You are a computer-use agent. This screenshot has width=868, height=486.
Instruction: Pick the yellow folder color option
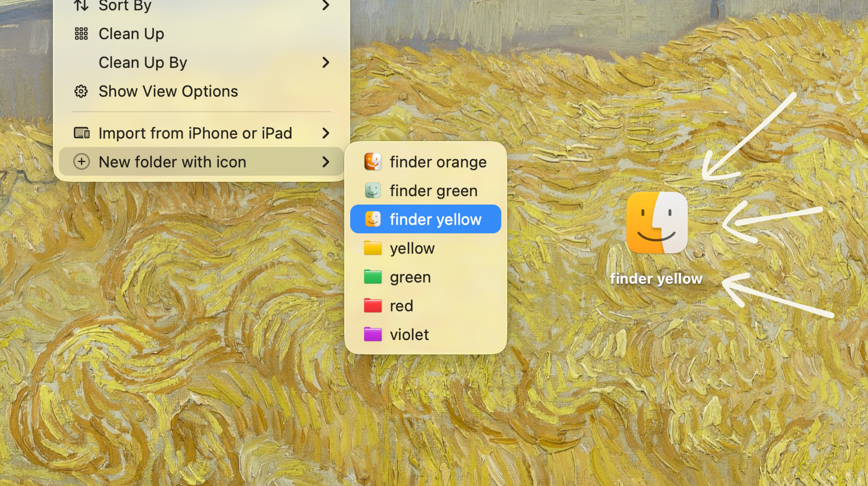tap(412, 248)
